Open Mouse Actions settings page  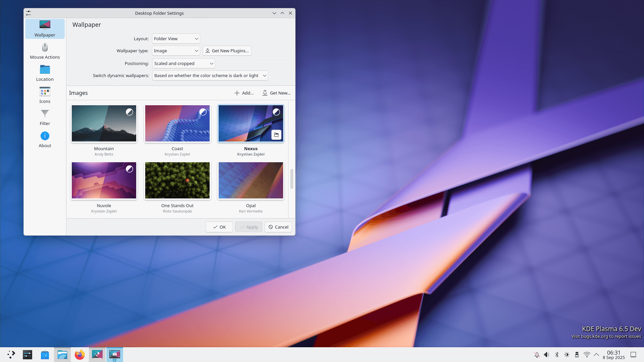45,51
